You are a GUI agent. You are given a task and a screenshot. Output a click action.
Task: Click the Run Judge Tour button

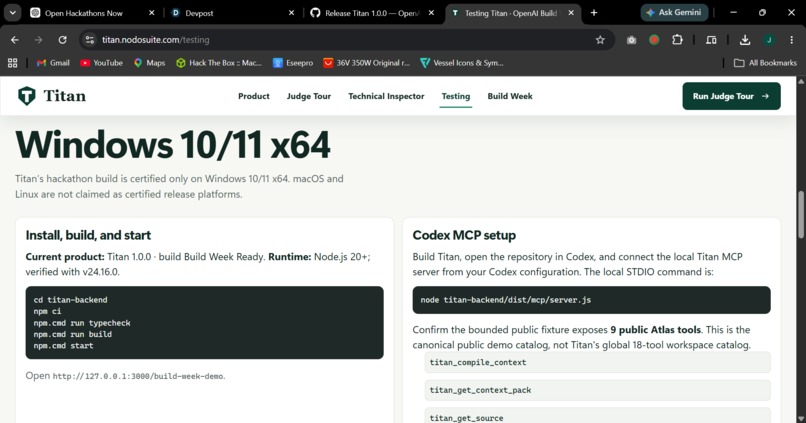pos(731,96)
